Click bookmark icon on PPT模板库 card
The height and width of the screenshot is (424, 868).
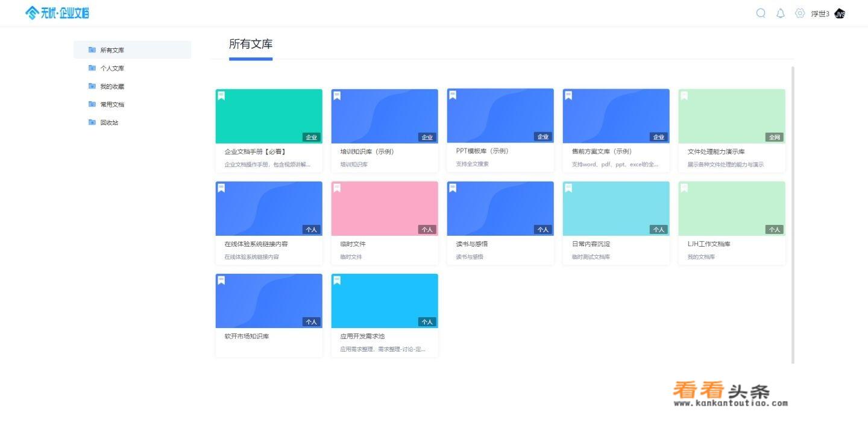tap(453, 95)
